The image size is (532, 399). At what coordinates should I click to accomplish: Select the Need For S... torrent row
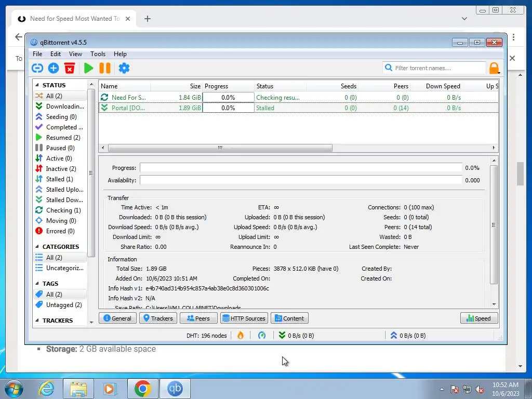pos(298,97)
